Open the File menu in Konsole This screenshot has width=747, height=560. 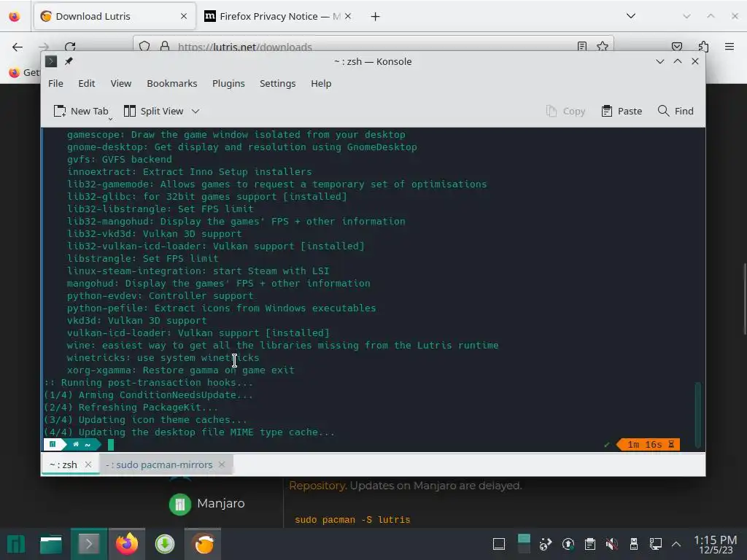click(55, 83)
